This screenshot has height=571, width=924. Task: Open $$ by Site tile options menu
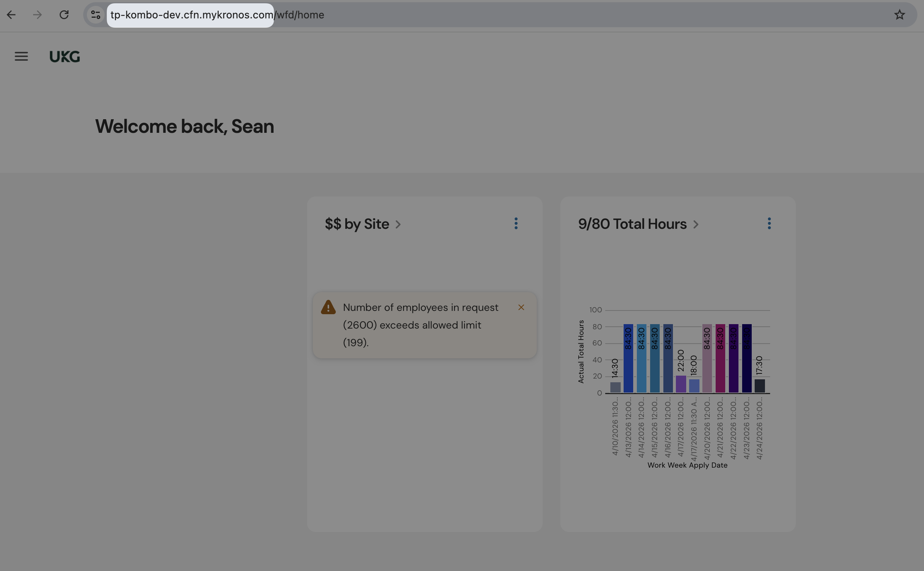pyautogui.click(x=516, y=224)
